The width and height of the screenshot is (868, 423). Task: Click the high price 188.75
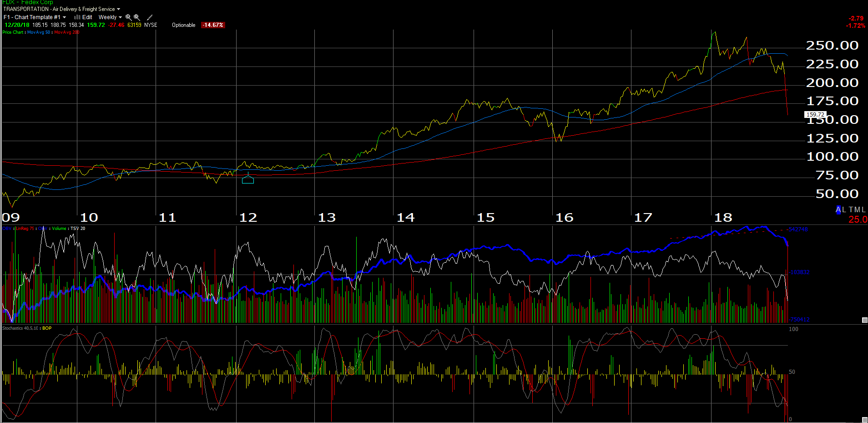pos(58,25)
